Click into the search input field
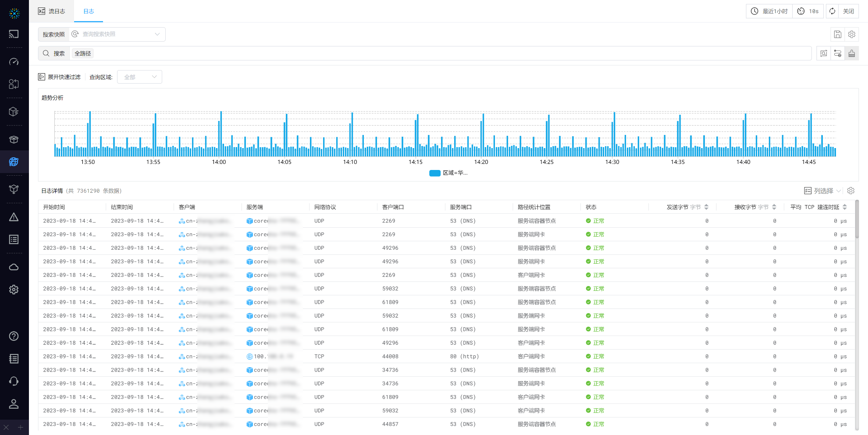The width and height of the screenshot is (868, 435). click(438, 53)
